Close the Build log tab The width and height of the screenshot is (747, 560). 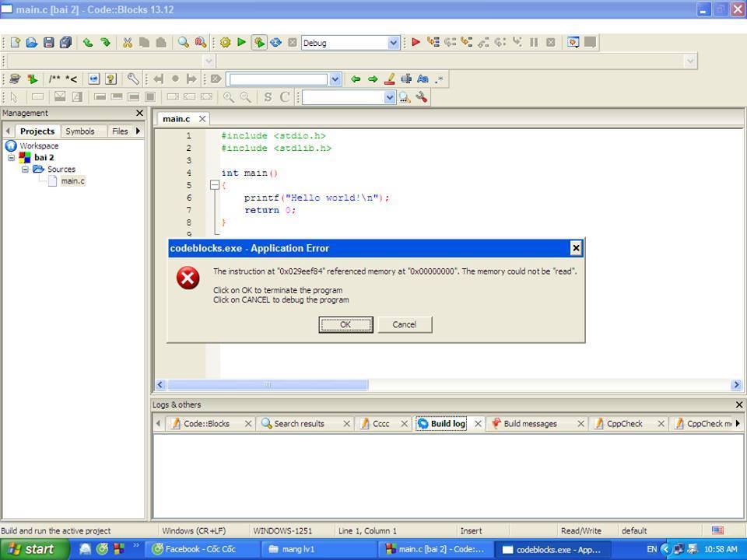pyautogui.click(x=478, y=423)
